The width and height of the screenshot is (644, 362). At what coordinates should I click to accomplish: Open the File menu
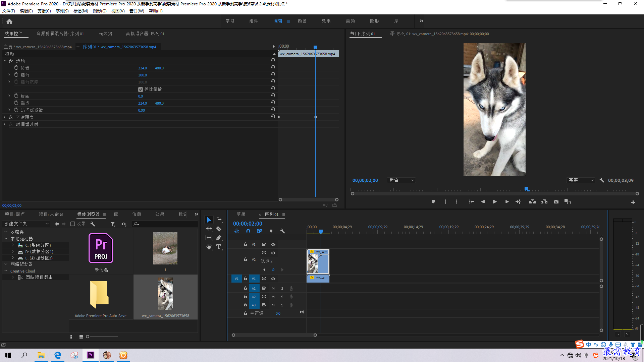[x=9, y=11]
